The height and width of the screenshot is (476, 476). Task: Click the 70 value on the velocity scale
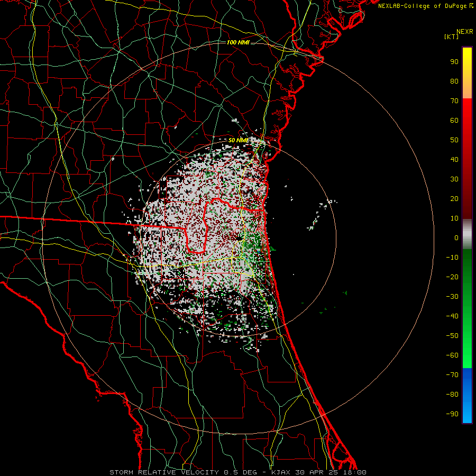(454, 101)
